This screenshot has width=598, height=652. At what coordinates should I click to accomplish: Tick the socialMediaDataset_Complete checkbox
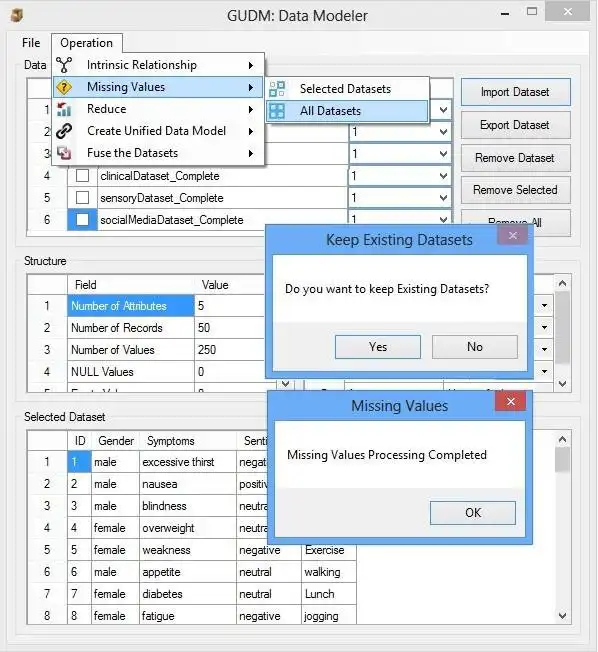[82, 220]
